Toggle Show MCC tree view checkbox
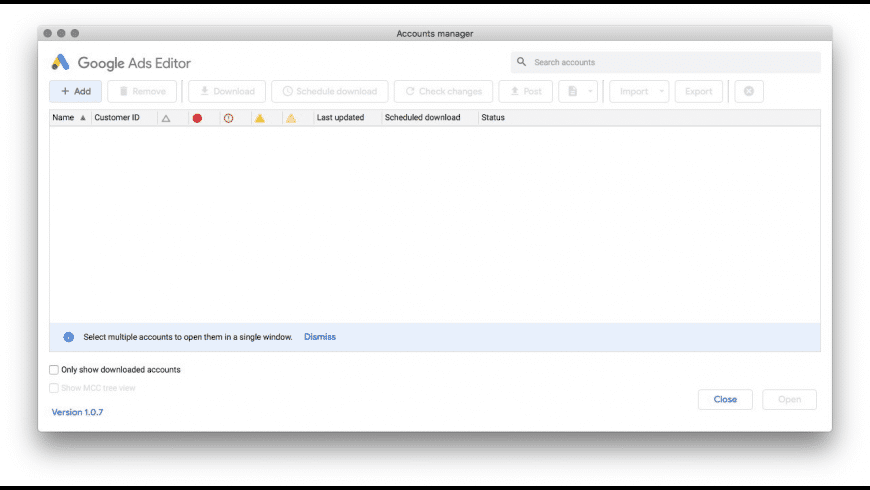The image size is (870, 490). tap(54, 388)
